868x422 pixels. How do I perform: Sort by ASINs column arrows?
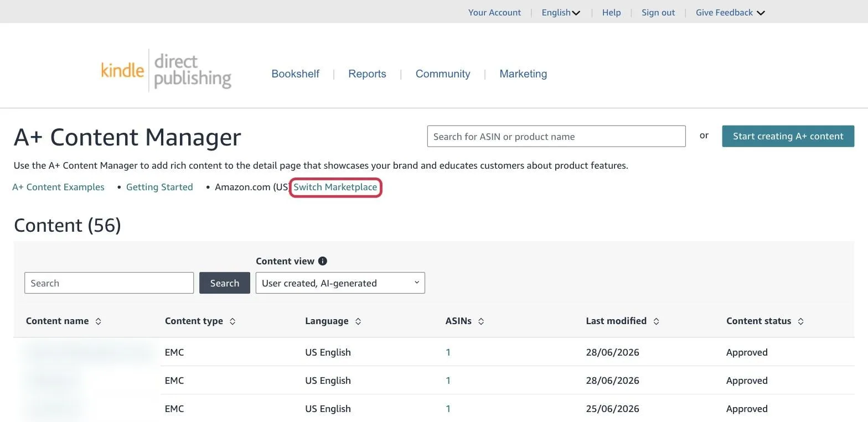[x=481, y=321]
